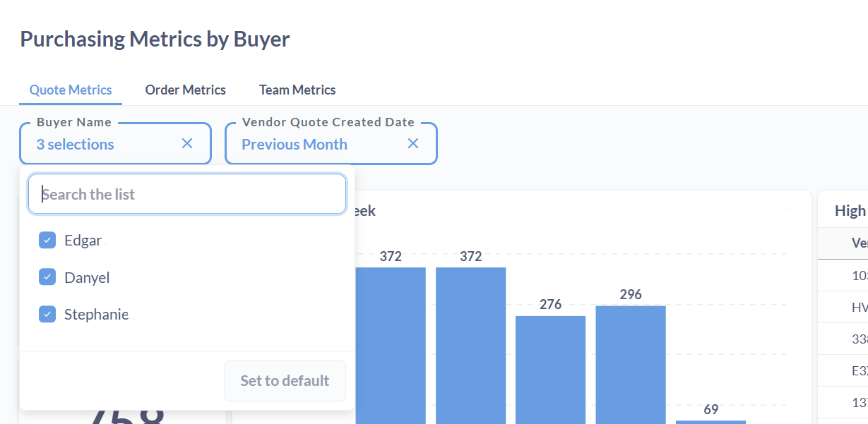Image resolution: width=868 pixels, height=424 pixels.
Task: Click the chart bar labeled 69
Action: (711, 423)
